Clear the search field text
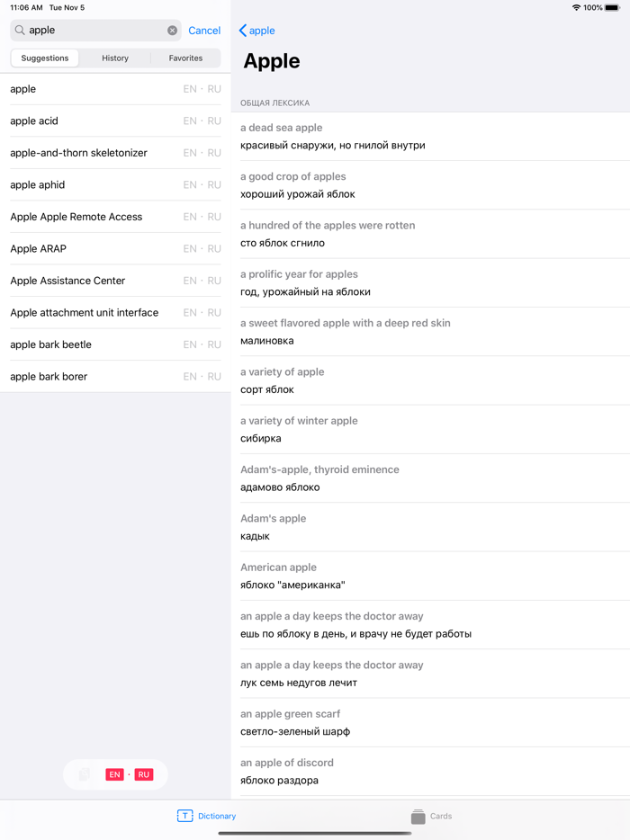Screen dimensions: 630x840 [173, 31]
